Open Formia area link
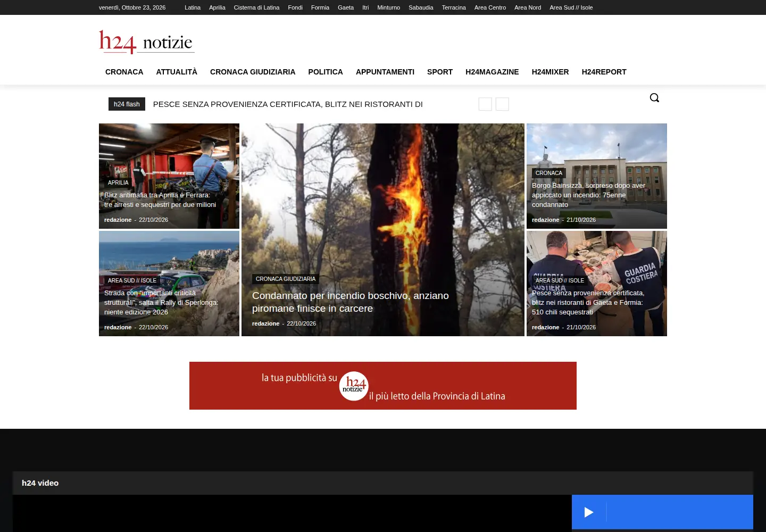The height and width of the screenshot is (532, 766). pyautogui.click(x=320, y=7)
